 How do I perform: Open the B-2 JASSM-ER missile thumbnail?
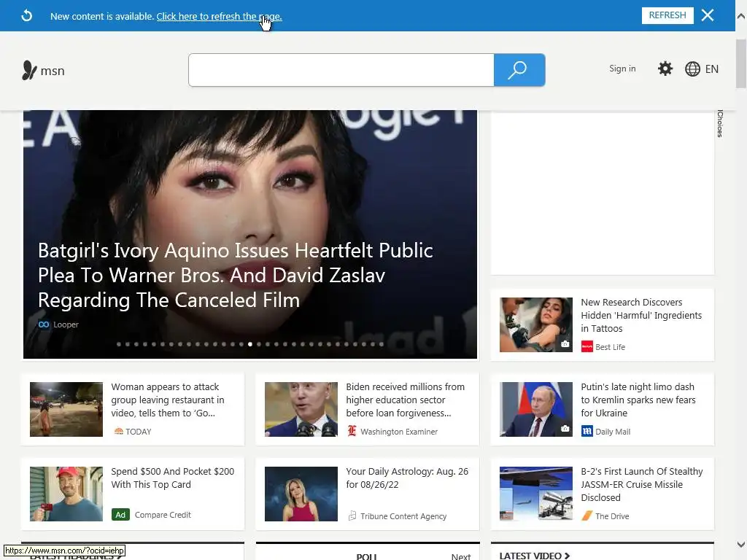(x=536, y=494)
